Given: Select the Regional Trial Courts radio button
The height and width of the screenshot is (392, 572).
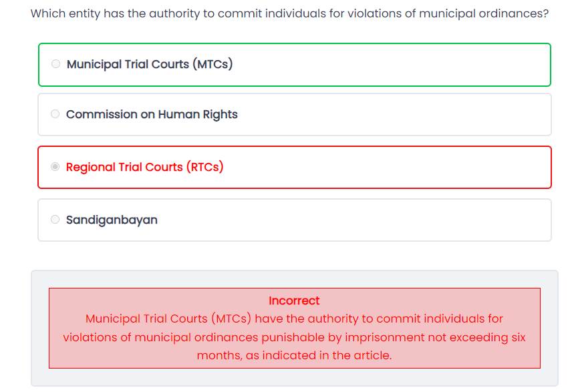Looking at the screenshot, I should coord(55,167).
